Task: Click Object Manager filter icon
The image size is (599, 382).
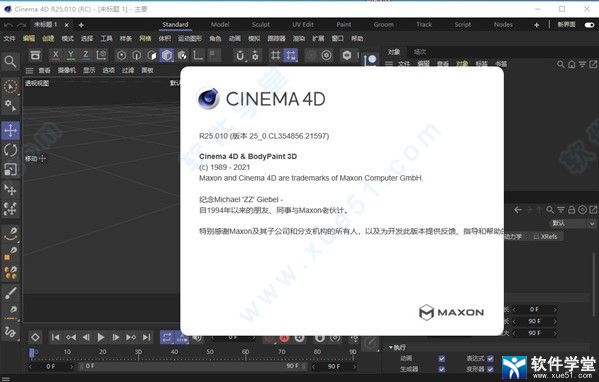Action: pyautogui.click(x=582, y=65)
